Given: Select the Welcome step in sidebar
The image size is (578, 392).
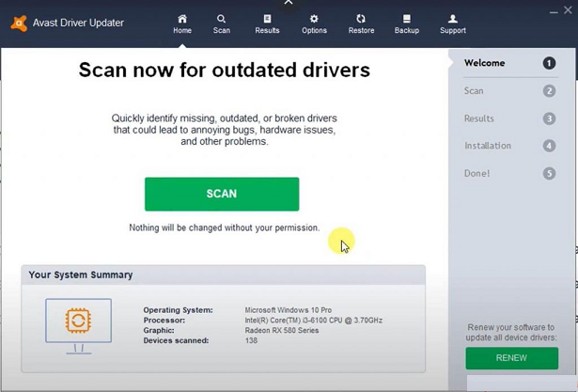Looking at the screenshot, I should 484,63.
